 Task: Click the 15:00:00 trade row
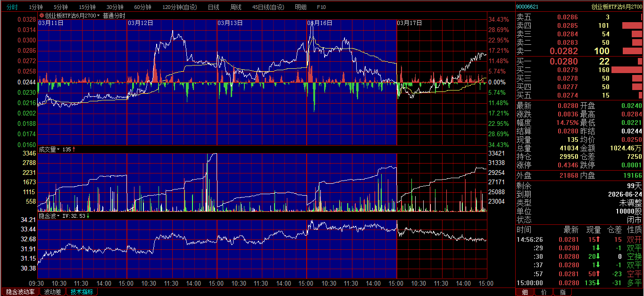(579, 283)
